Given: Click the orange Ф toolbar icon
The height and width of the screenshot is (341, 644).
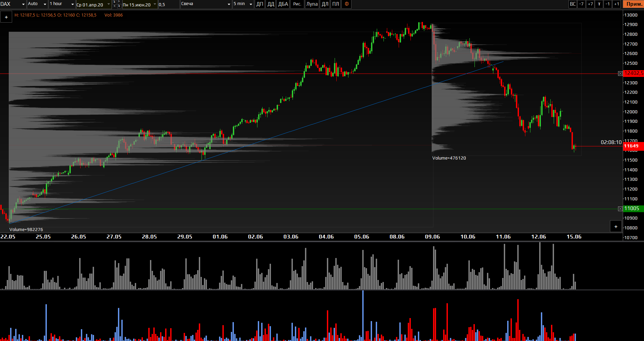Looking at the screenshot, I should [346, 4].
